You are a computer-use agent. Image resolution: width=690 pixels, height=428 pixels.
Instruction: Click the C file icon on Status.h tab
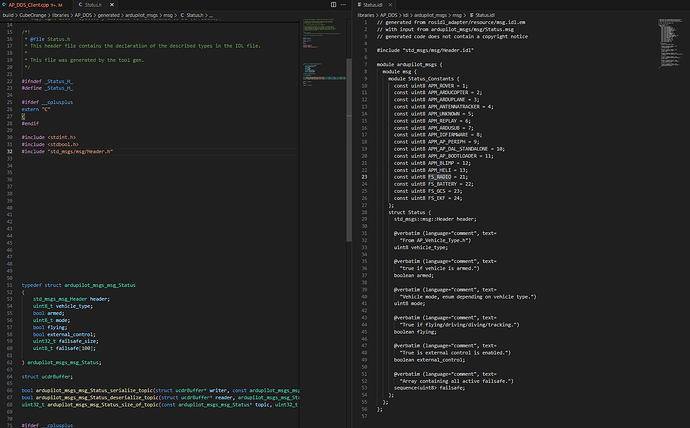coord(80,5)
